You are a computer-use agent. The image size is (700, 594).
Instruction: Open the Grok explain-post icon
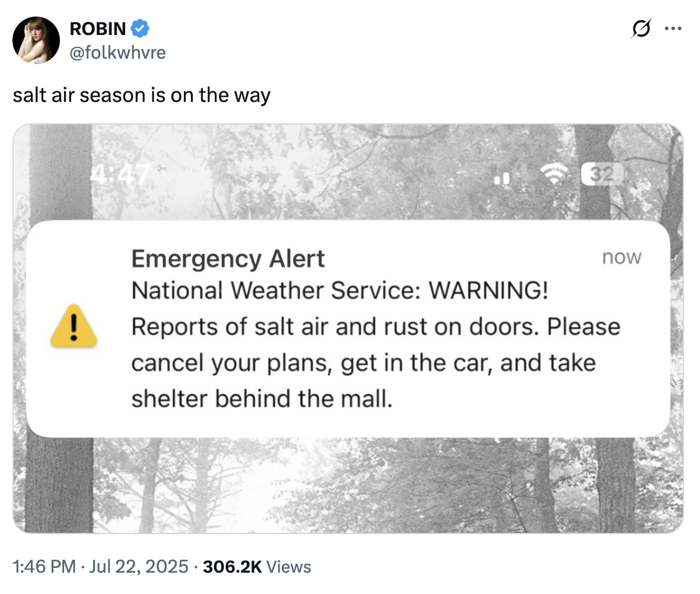(641, 28)
